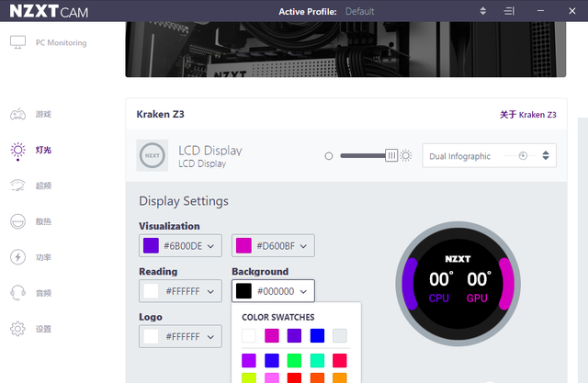Open the 功率 power bolt icon

(17, 257)
